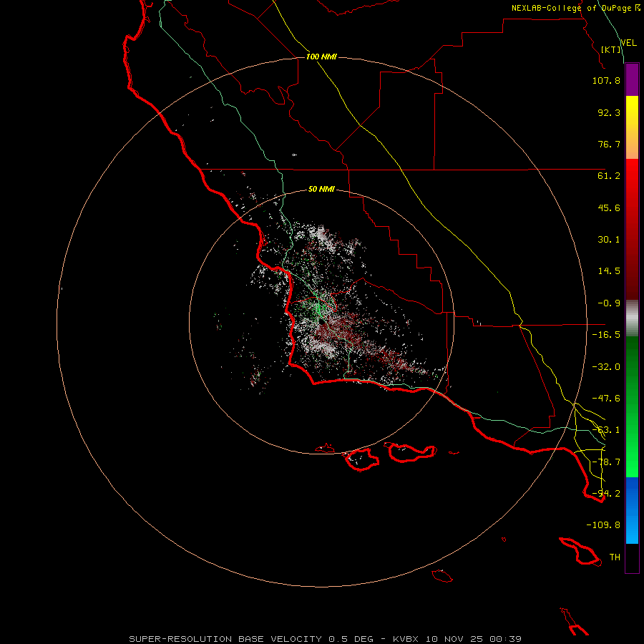The height and width of the screenshot is (644, 644).
Task: Click the TH legend label
Action: [615, 557]
